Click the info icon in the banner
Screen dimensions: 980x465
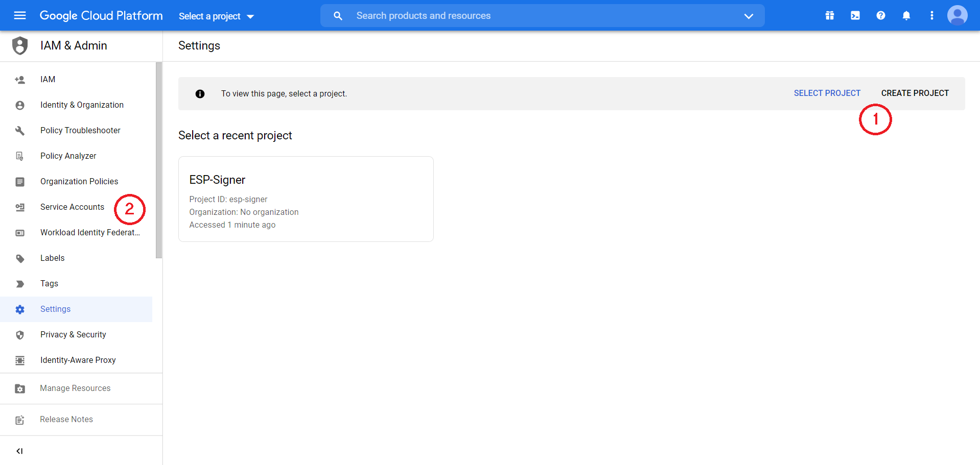200,94
